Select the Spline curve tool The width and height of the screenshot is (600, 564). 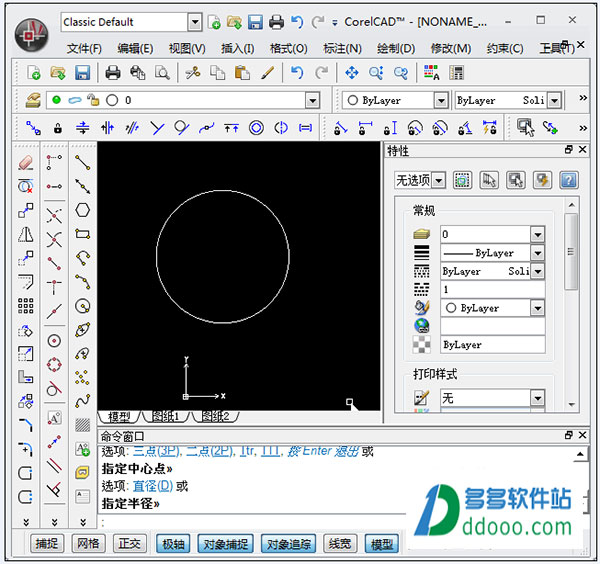click(82, 401)
